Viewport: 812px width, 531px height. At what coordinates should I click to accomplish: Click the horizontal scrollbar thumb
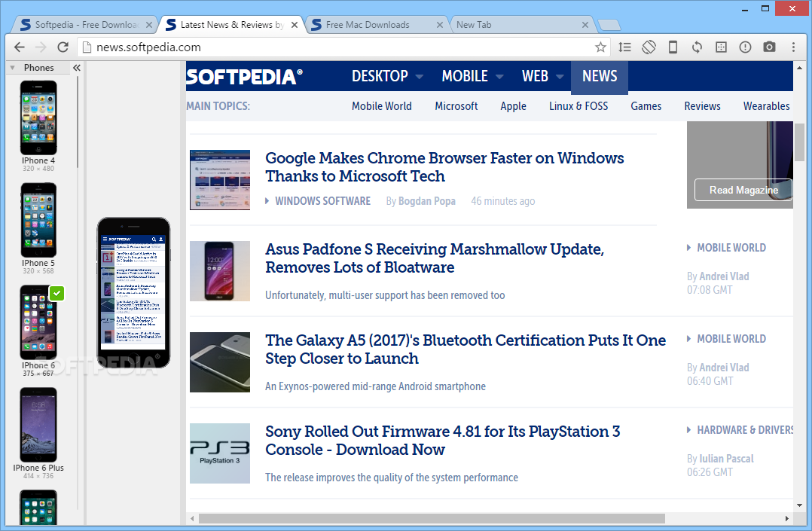click(432, 518)
